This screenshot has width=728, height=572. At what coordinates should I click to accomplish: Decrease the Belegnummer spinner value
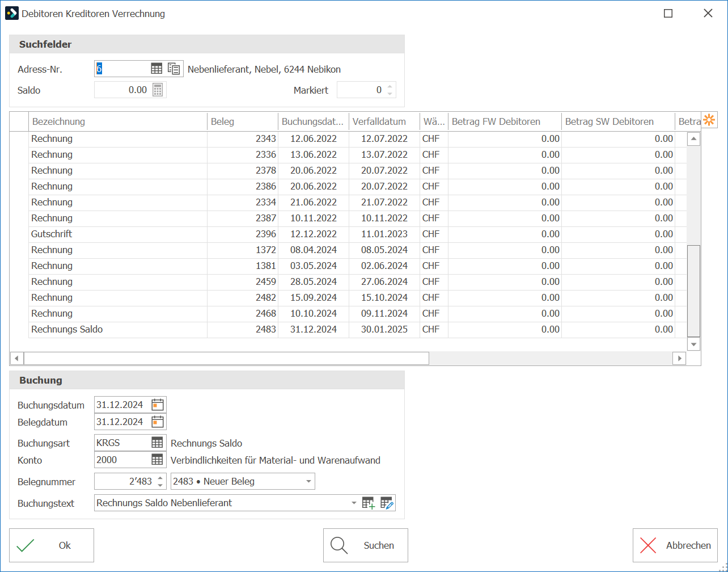(x=160, y=485)
